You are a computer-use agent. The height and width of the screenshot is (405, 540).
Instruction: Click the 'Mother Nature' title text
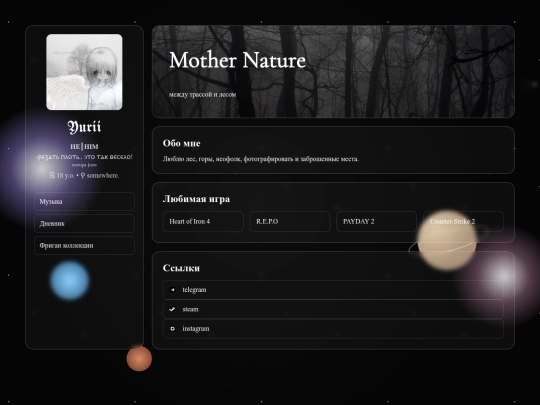237,60
